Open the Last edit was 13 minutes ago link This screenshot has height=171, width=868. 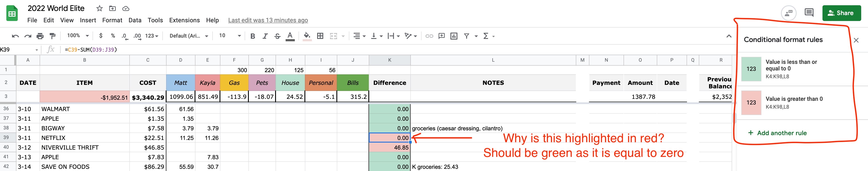[268, 20]
